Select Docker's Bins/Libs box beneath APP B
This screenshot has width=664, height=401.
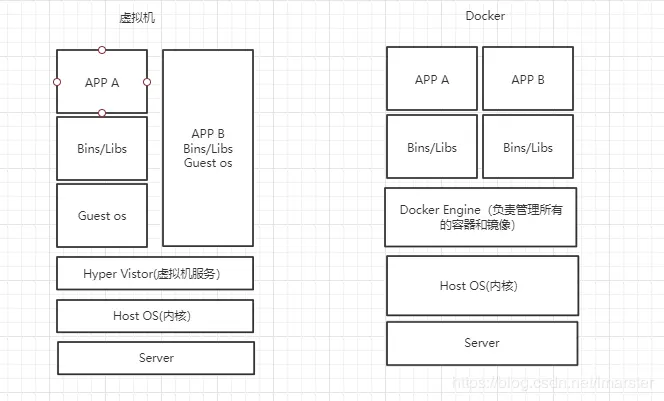(528, 147)
